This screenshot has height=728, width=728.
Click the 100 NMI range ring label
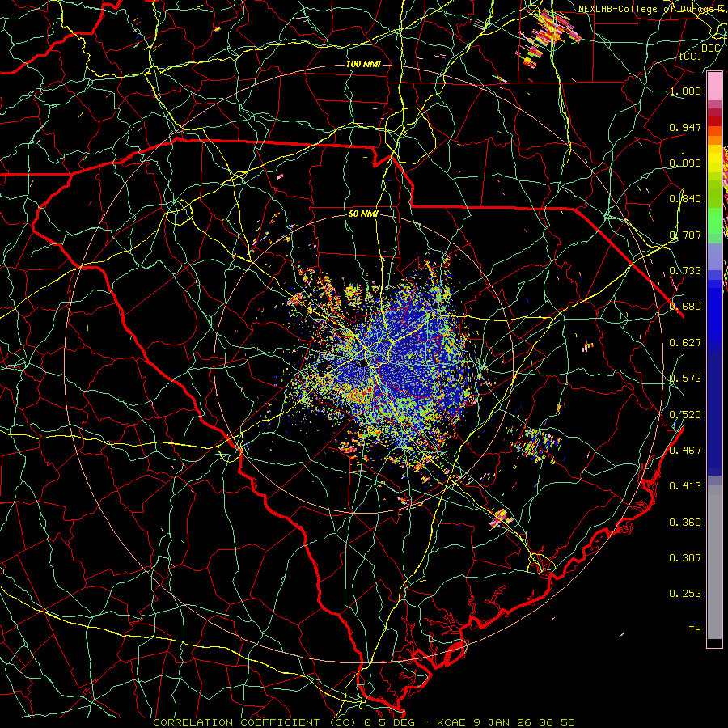click(x=363, y=64)
